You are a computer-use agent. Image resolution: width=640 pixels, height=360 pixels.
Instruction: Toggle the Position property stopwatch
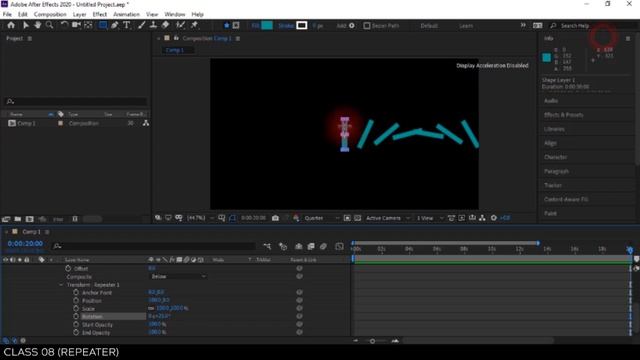point(76,300)
